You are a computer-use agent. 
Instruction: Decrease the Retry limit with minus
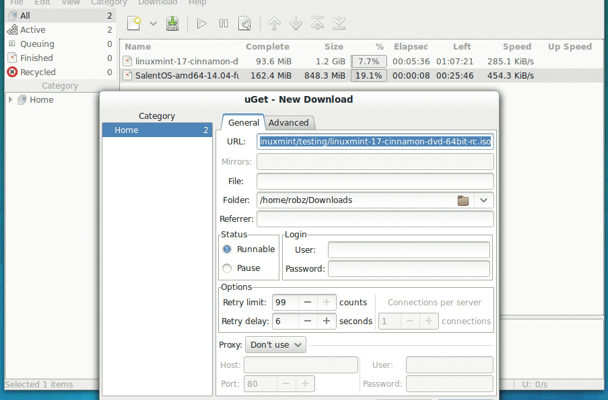point(307,302)
